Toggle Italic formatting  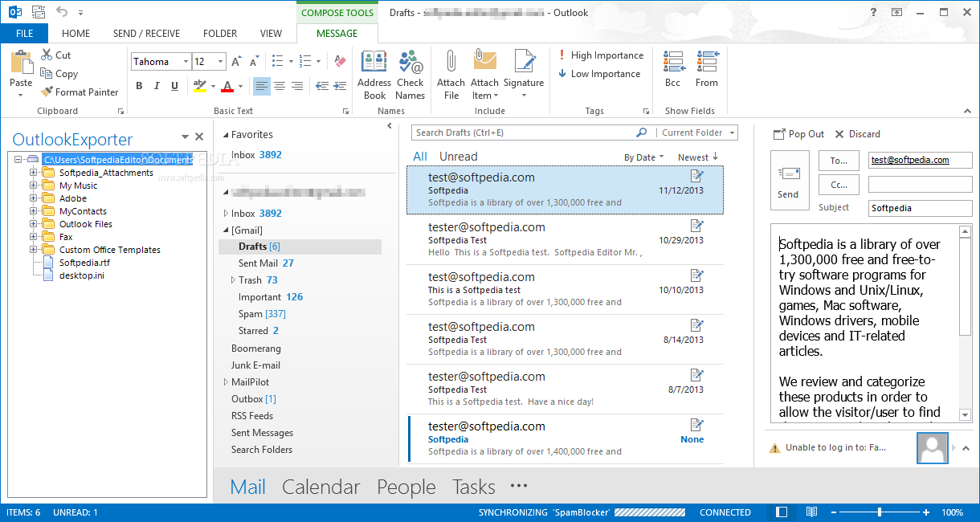[x=157, y=86]
